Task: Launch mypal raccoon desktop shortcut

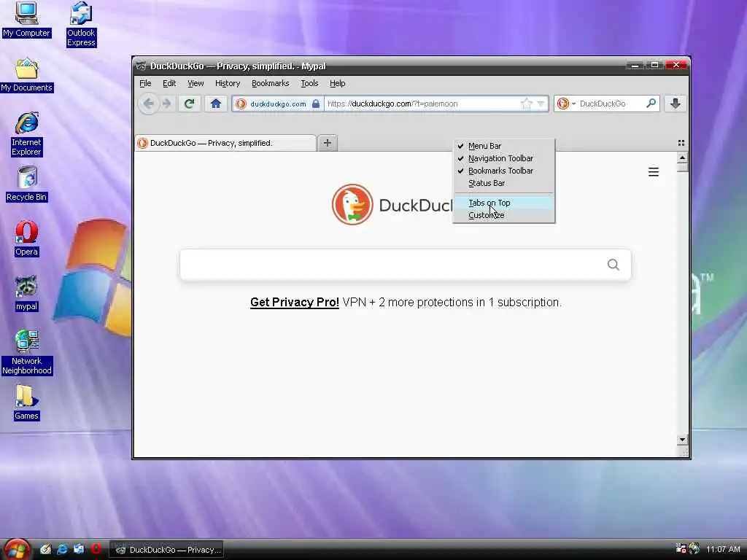Action: click(27, 293)
